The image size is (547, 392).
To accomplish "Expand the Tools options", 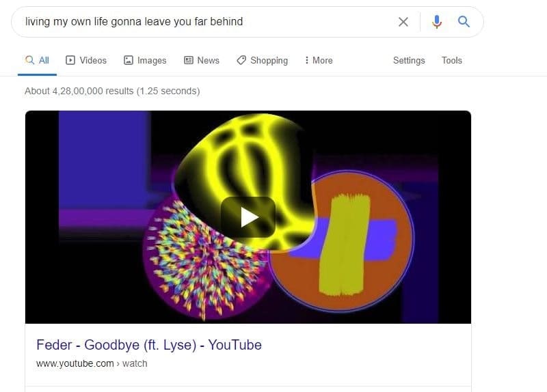I will click(452, 60).
